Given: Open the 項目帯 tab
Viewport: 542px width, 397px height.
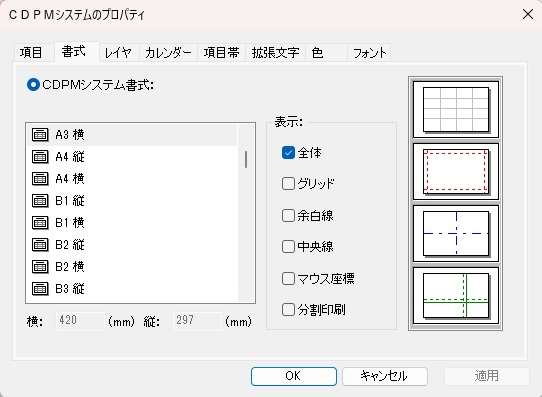Looking at the screenshot, I should point(222,53).
